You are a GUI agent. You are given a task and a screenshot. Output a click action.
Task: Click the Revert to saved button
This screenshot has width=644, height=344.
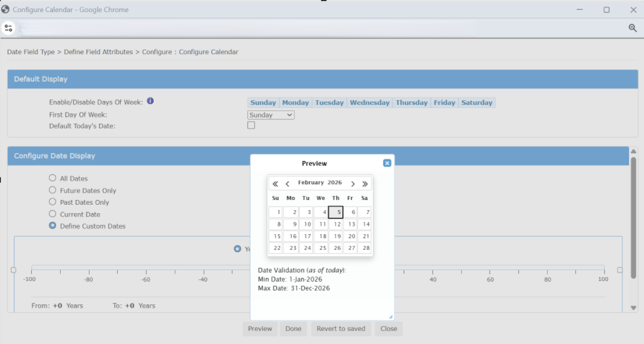pos(341,328)
